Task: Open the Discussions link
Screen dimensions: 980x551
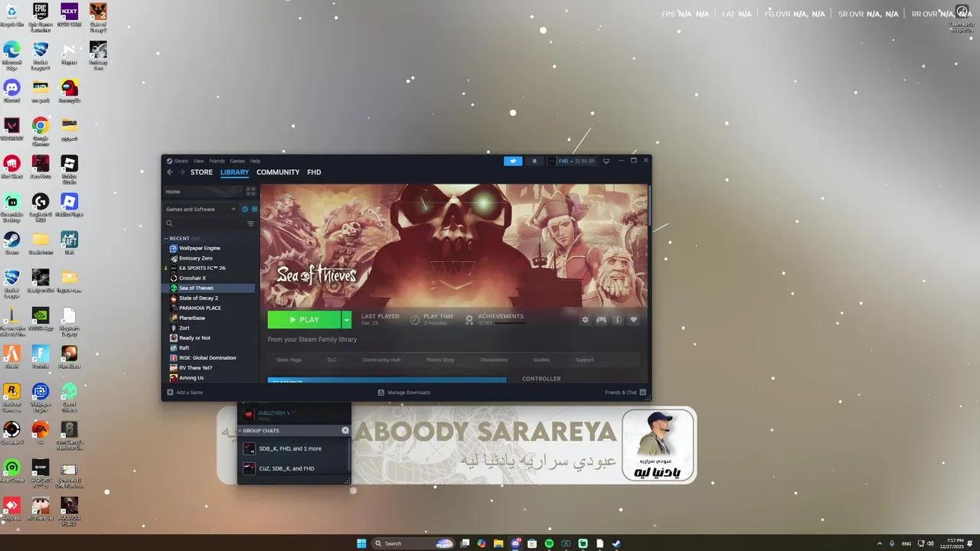Action: pyautogui.click(x=494, y=360)
